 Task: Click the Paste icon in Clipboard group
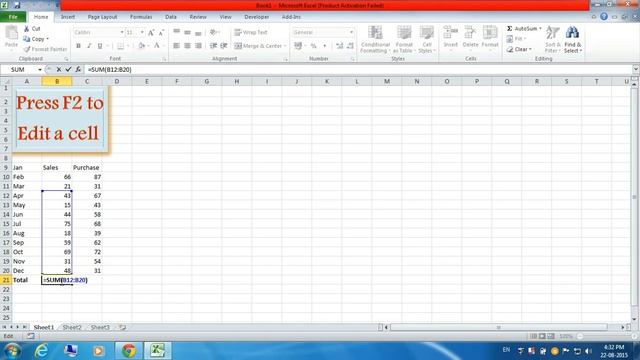pos(11,33)
